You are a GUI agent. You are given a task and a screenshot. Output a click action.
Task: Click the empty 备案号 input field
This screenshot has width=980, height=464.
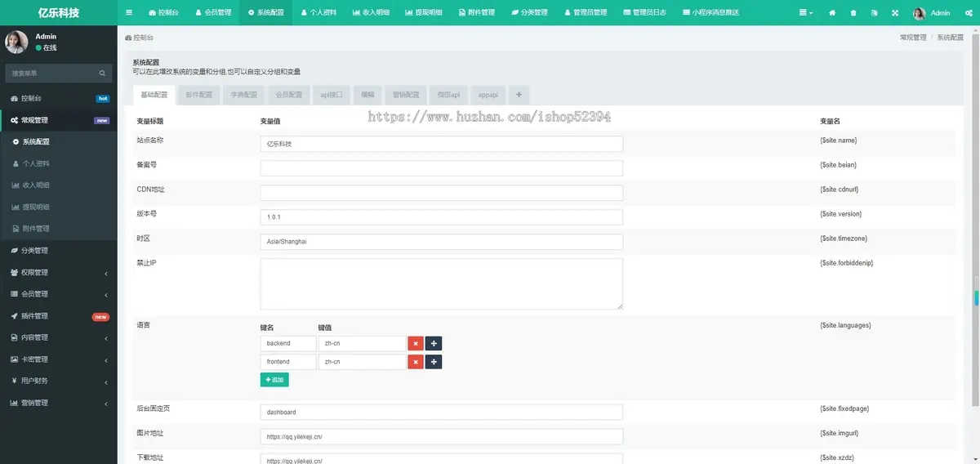[x=441, y=168]
